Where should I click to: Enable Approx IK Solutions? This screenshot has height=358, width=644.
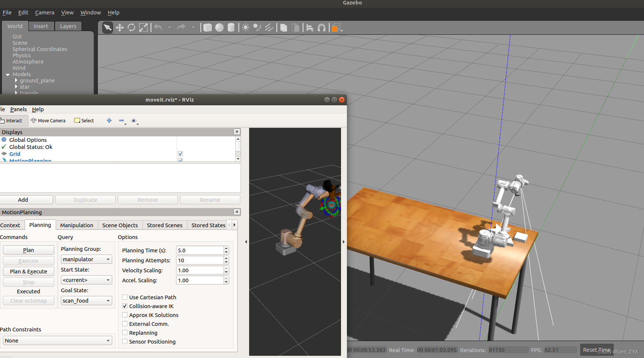click(125, 315)
